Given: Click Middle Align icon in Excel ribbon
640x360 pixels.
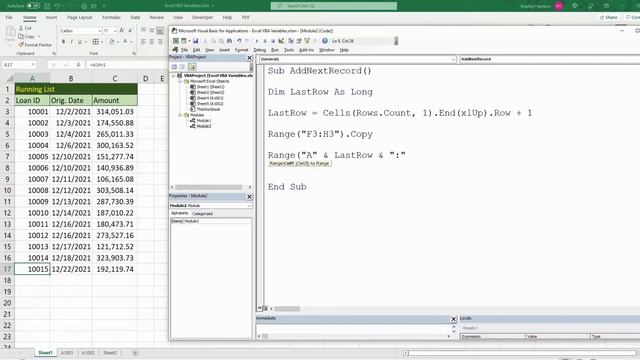Looking at the screenshot, I should (151, 31).
